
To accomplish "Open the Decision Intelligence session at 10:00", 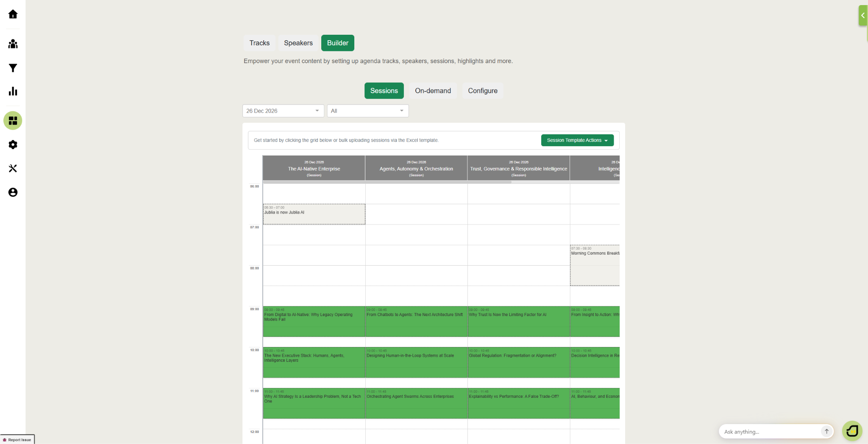I will click(595, 363).
